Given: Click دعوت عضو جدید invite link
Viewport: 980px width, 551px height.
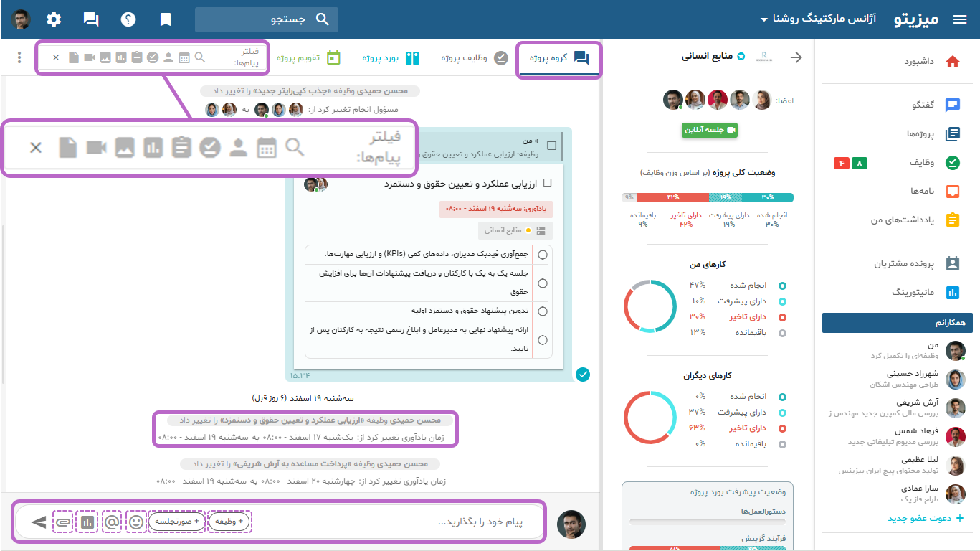Looking at the screenshot, I should [x=926, y=519].
